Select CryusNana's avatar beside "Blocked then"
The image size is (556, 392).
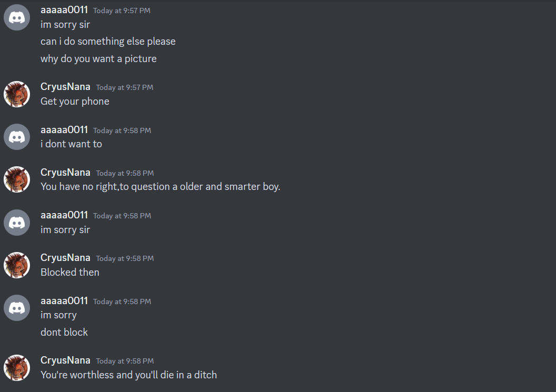[x=17, y=265]
